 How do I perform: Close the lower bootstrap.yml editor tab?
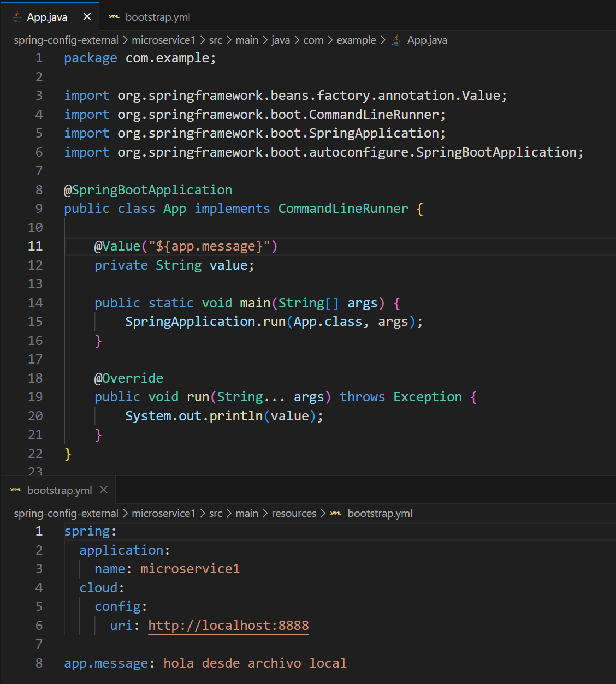pyautogui.click(x=104, y=490)
